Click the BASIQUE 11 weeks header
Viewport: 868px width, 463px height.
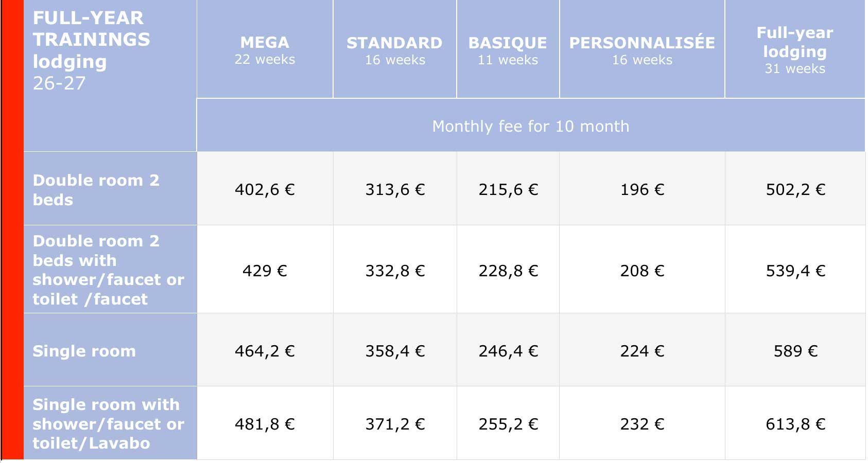point(508,49)
